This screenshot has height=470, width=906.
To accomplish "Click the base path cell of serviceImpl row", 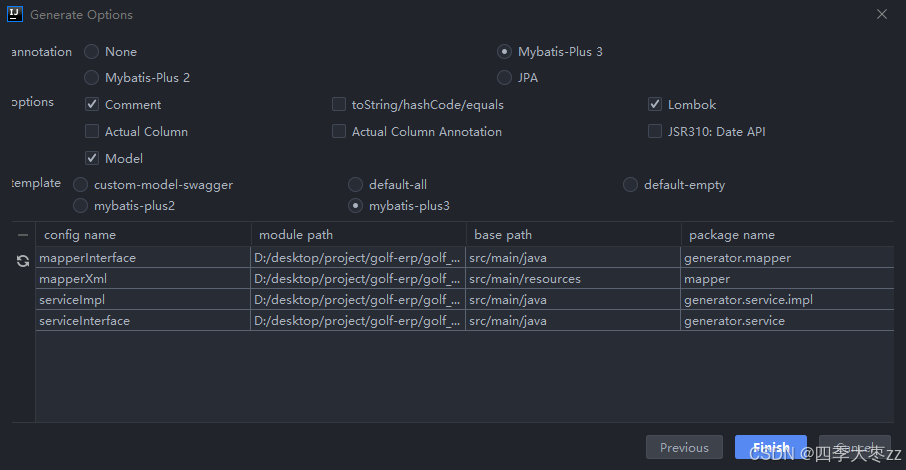I will pyautogui.click(x=573, y=299).
